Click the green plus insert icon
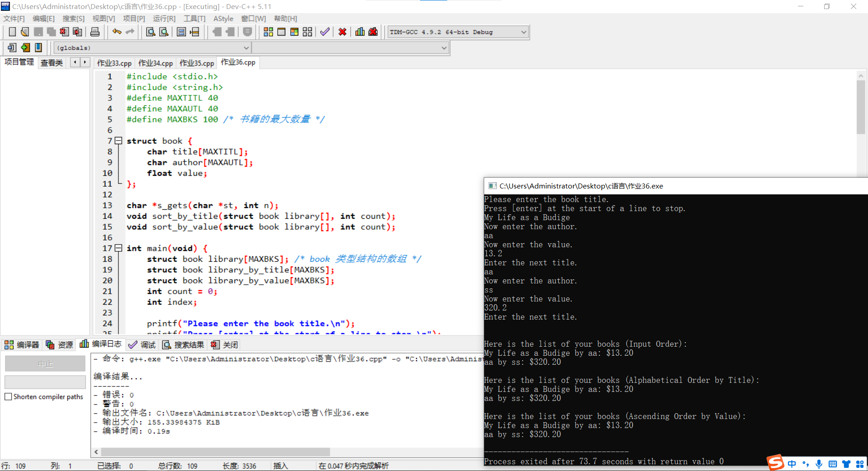Viewport: 868px width, 471px height. pyautogui.click(x=25, y=47)
